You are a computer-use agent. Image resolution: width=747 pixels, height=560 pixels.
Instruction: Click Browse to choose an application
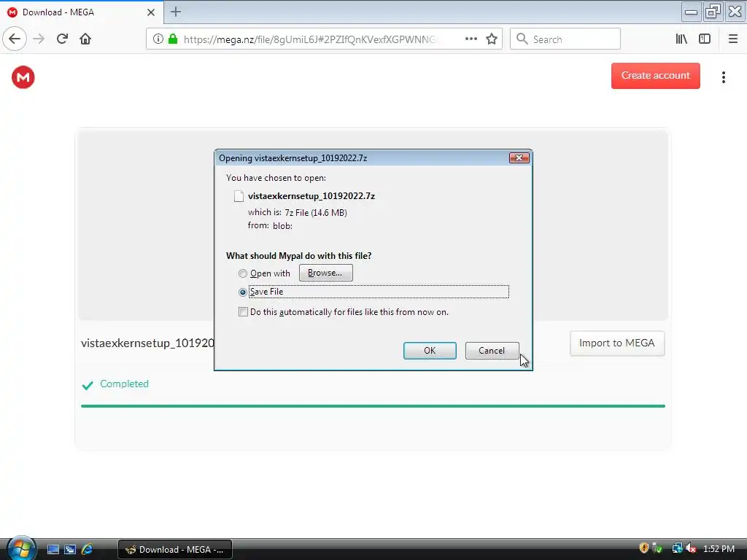pyautogui.click(x=326, y=273)
